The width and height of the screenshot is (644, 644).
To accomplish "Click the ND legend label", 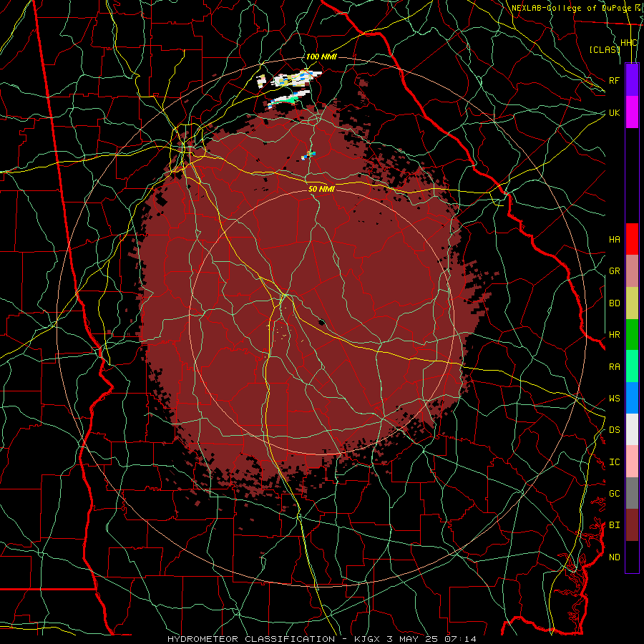I will 614,557.
